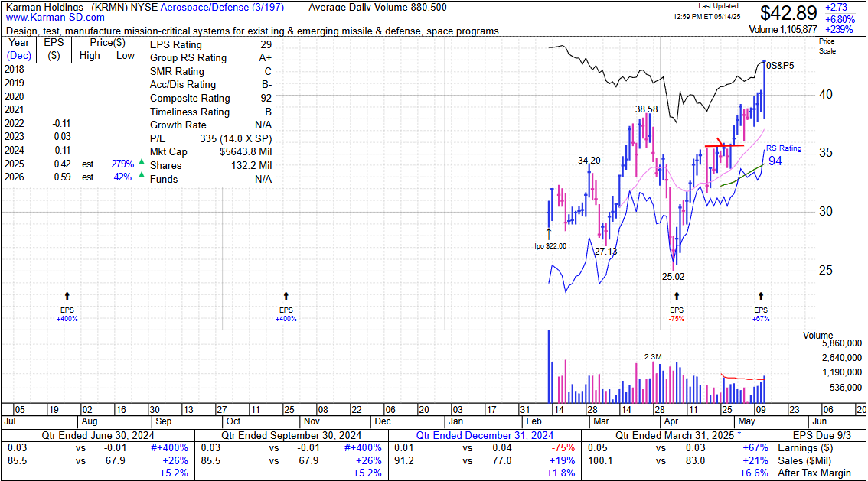Click the Qtr Ended March 31, 2025 header

[x=678, y=436]
